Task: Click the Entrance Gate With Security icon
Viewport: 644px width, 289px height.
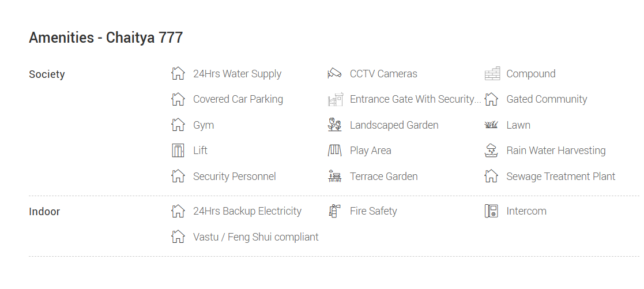Action: click(335, 99)
